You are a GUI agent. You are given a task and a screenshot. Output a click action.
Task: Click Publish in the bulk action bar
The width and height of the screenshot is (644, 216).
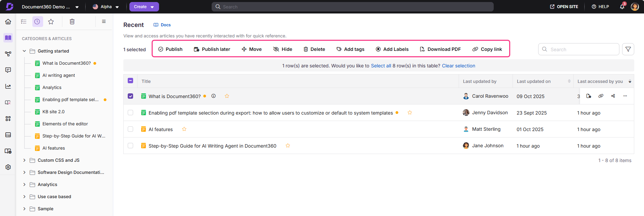pos(171,49)
